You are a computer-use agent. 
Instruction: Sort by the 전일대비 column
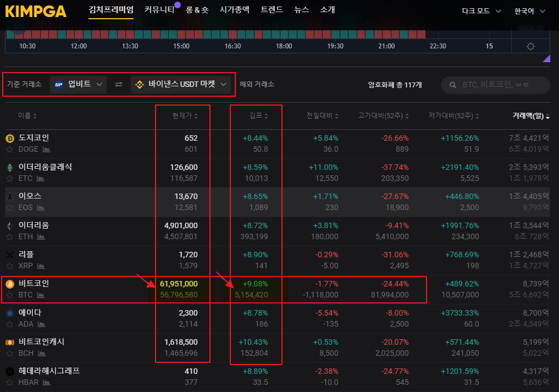tap(322, 115)
